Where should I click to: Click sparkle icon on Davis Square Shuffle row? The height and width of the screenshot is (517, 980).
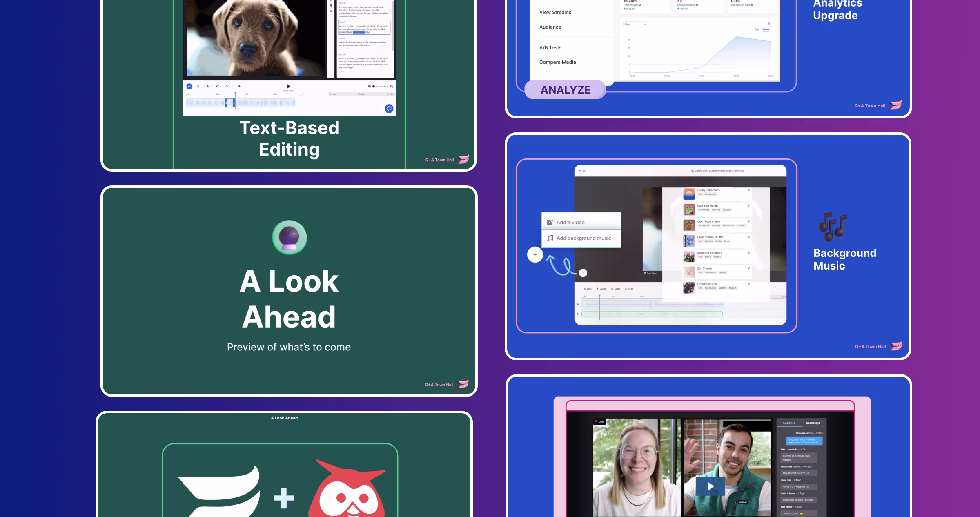coord(749,237)
